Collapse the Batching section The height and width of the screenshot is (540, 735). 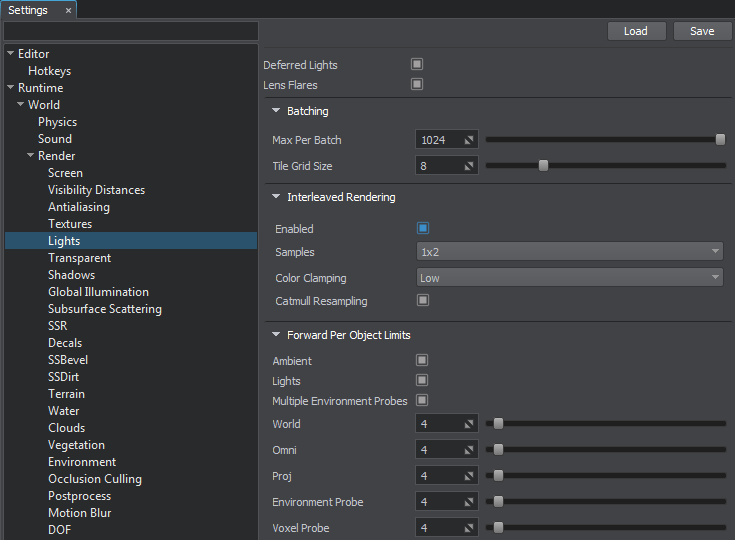pyautogui.click(x=276, y=111)
